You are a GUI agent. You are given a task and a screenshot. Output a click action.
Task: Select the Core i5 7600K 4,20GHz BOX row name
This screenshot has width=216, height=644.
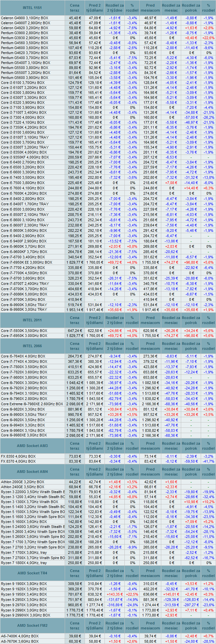point(24,193)
